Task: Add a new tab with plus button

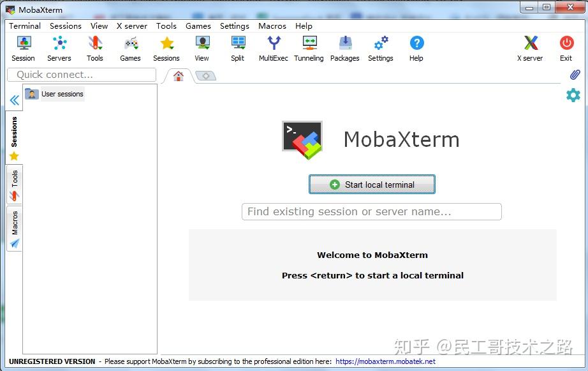Action: coord(206,76)
